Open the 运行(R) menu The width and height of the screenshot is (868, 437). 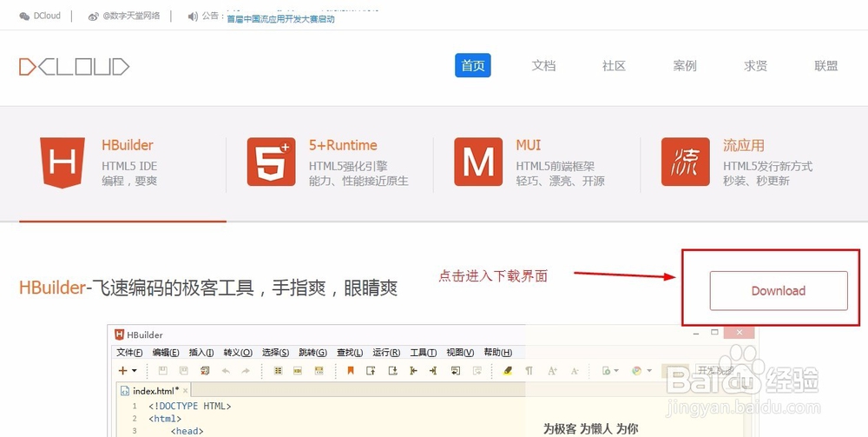pos(386,352)
